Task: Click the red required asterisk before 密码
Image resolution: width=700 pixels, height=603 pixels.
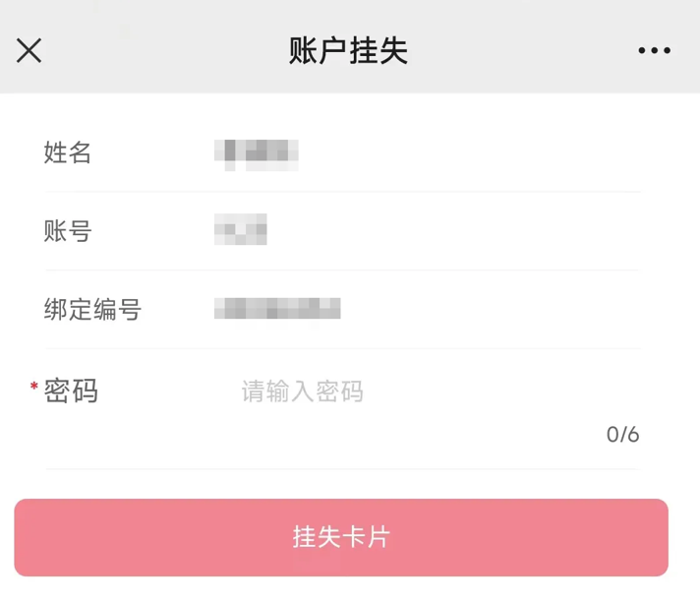Action: tap(34, 388)
